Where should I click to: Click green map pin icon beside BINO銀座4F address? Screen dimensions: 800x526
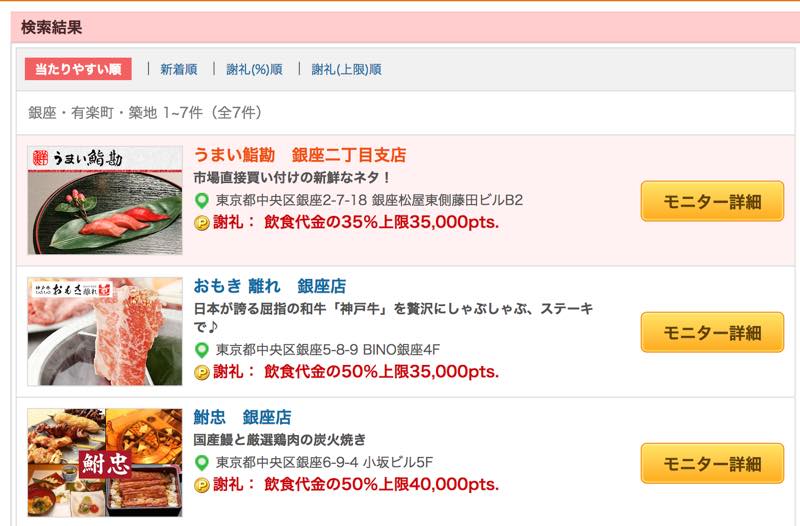pos(202,350)
